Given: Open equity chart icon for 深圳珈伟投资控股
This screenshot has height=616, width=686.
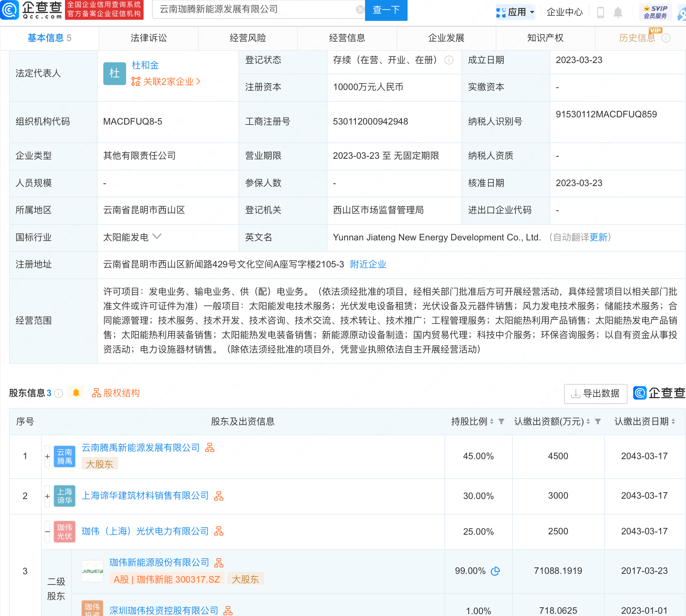Looking at the screenshot, I should [228, 611].
